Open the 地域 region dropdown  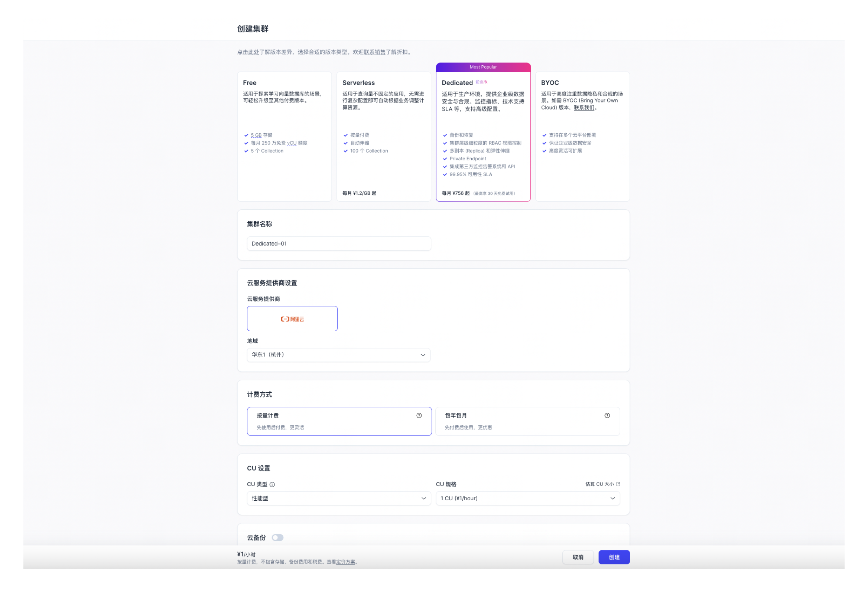[338, 355]
